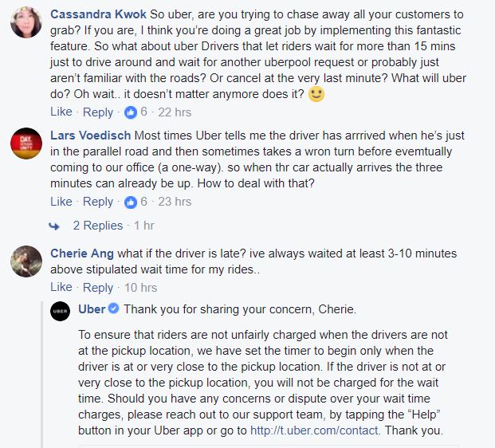The height and width of the screenshot is (448, 495).
Task: Like Cassandra Kwok's comment
Action: click(x=61, y=112)
